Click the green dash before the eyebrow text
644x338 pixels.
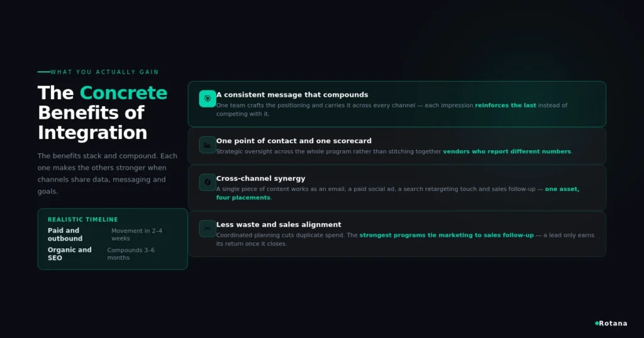click(x=44, y=72)
